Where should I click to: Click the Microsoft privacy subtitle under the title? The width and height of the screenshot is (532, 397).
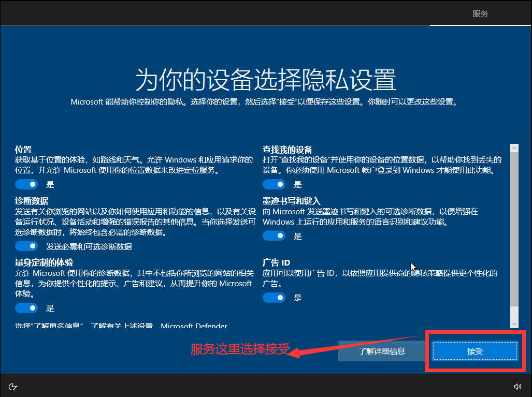pos(265,101)
